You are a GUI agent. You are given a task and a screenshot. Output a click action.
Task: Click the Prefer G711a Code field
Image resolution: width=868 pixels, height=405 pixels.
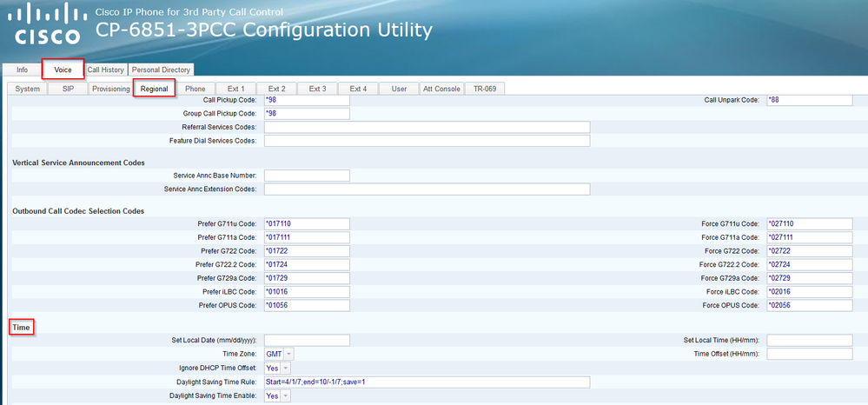(308, 237)
